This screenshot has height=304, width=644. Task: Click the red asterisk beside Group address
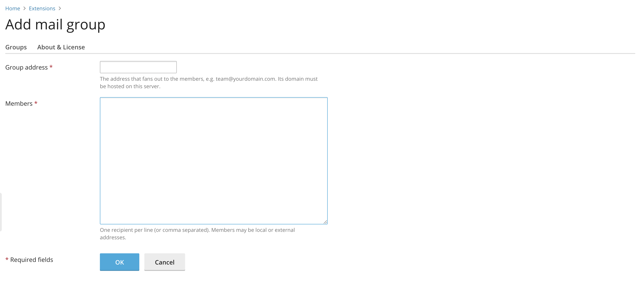point(51,67)
